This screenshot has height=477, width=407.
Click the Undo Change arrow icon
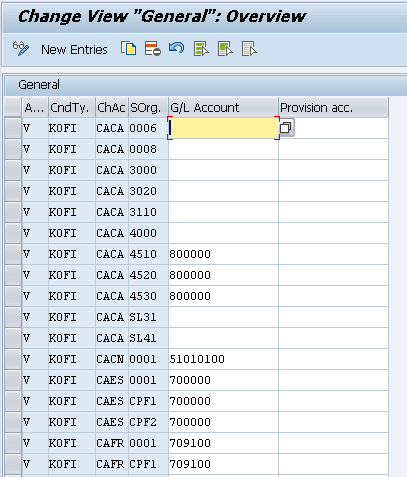click(x=176, y=48)
